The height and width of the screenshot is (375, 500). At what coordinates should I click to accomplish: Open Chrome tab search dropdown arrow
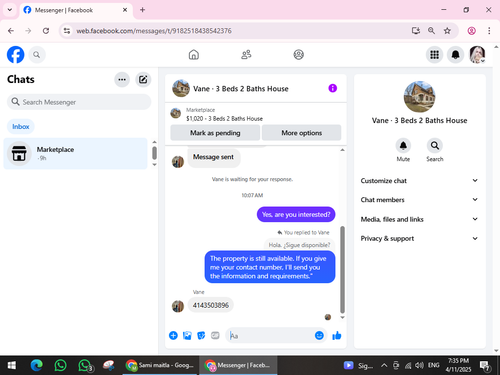[x=10, y=10]
